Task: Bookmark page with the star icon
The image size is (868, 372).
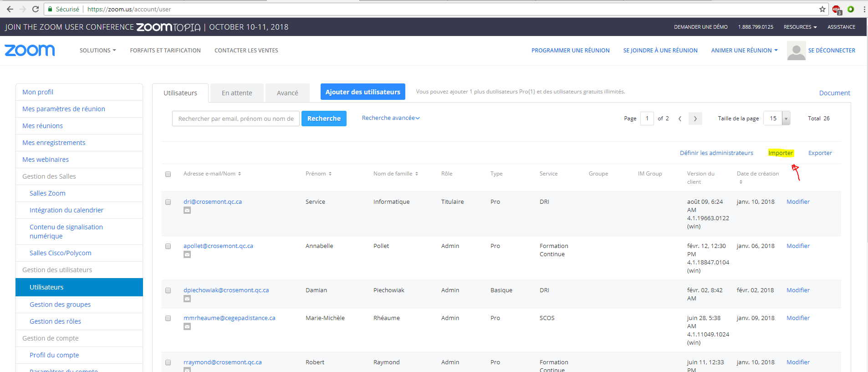Action: 822,9
